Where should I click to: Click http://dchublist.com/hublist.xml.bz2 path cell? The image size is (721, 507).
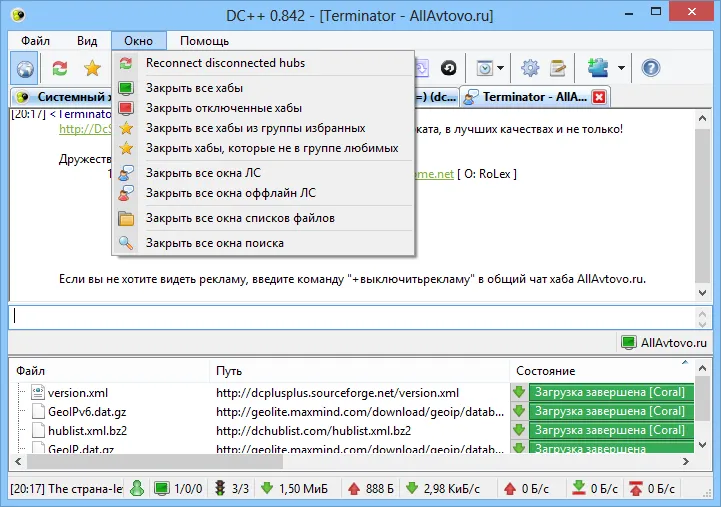[x=314, y=431]
